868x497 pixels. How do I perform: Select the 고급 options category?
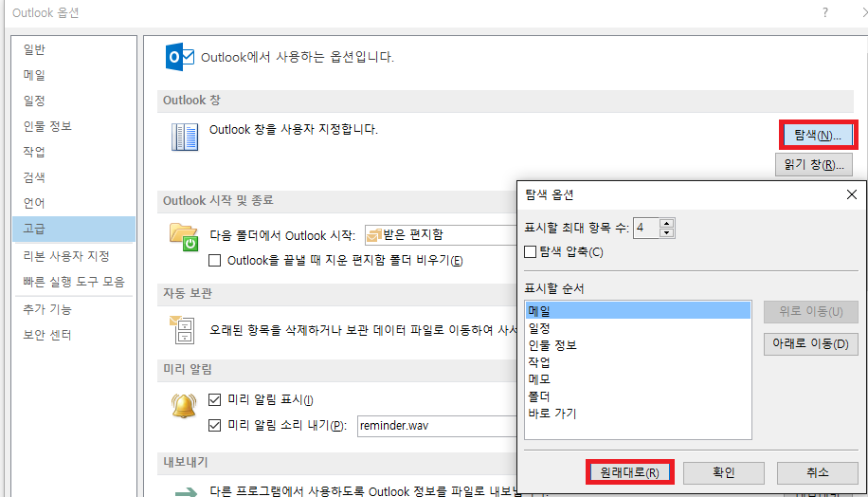(74, 229)
